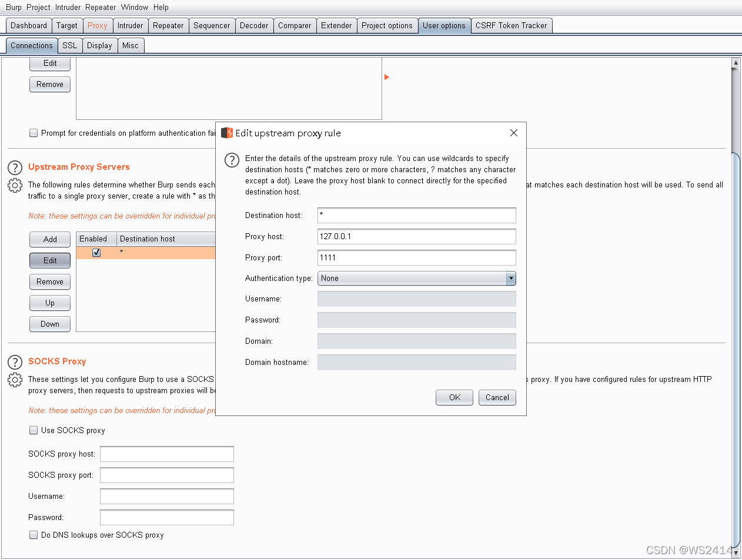Screen dimensions: 742x560
Task: Click the Proxy port field showing 1111
Action: [417, 257]
